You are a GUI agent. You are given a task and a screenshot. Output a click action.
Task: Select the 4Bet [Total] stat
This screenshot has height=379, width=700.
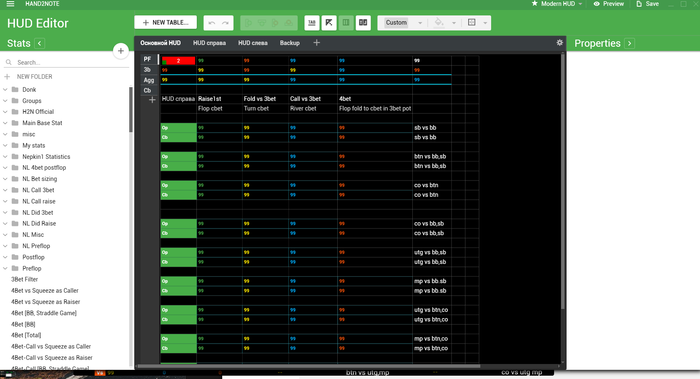click(26, 335)
